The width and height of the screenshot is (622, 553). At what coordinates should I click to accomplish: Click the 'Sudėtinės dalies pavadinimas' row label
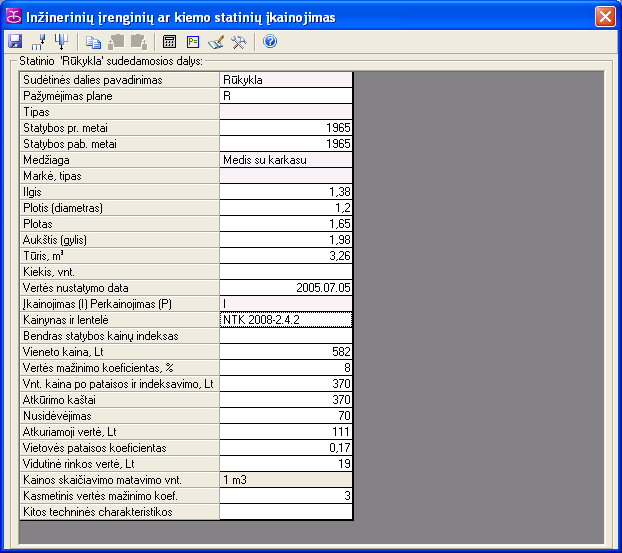coord(119,80)
